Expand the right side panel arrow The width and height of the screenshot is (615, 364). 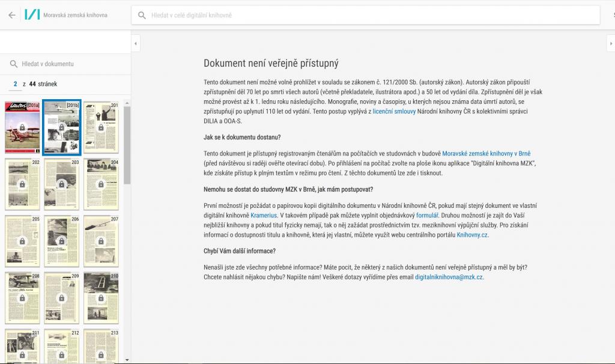pos(610,43)
